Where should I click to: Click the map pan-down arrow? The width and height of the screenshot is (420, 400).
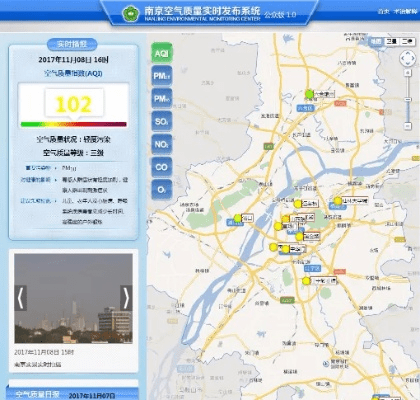408,64
